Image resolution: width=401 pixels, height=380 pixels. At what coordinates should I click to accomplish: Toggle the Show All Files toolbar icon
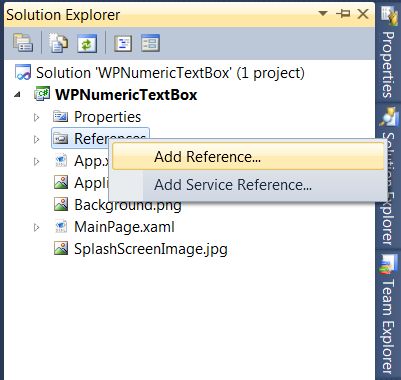click(x=59, y=43)
